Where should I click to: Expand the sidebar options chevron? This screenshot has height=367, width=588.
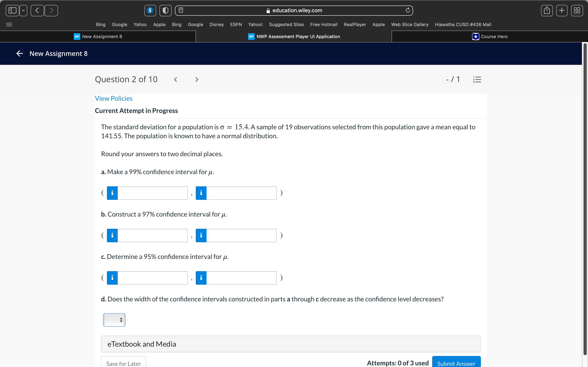(x=23, y=10)
